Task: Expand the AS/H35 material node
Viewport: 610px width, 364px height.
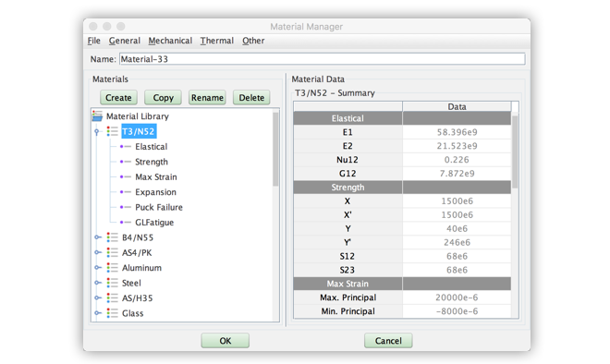Action: click(x=98, y=297)
